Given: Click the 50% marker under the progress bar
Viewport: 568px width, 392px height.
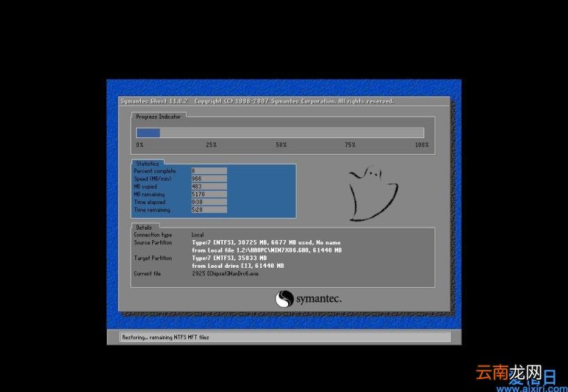Looking at the screenshot, I should 281,145.
